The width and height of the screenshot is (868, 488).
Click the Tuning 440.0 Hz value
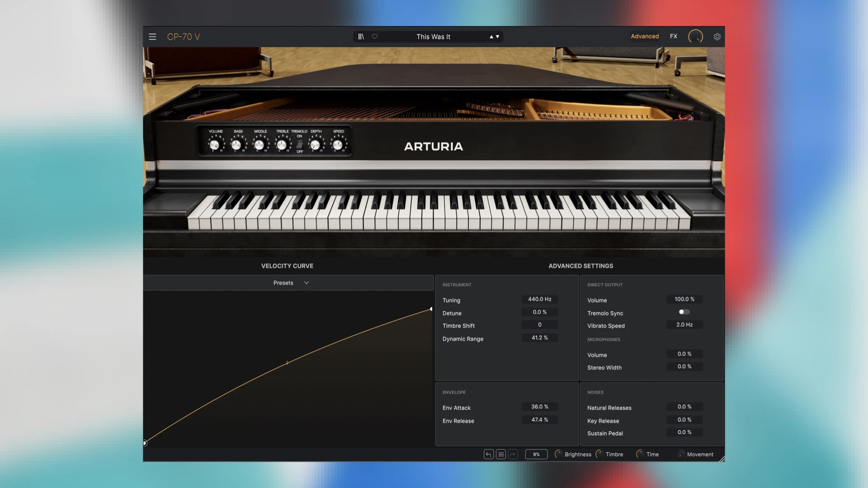tap(540, 299)
